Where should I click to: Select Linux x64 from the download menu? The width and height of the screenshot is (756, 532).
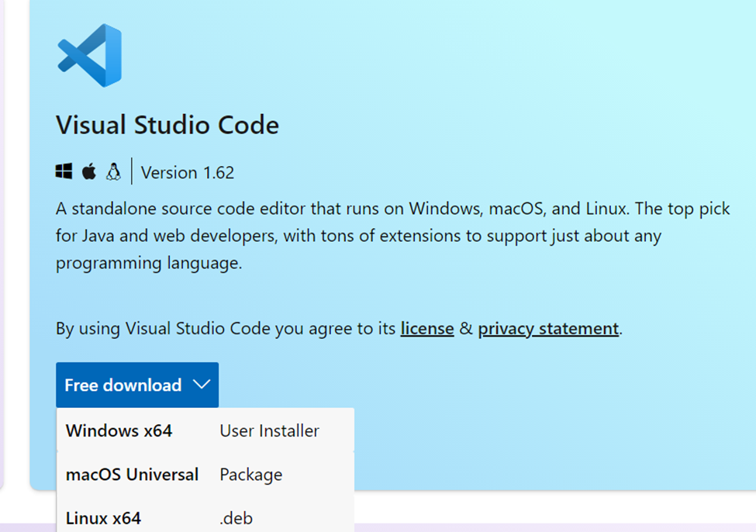[x=103, y=518]
